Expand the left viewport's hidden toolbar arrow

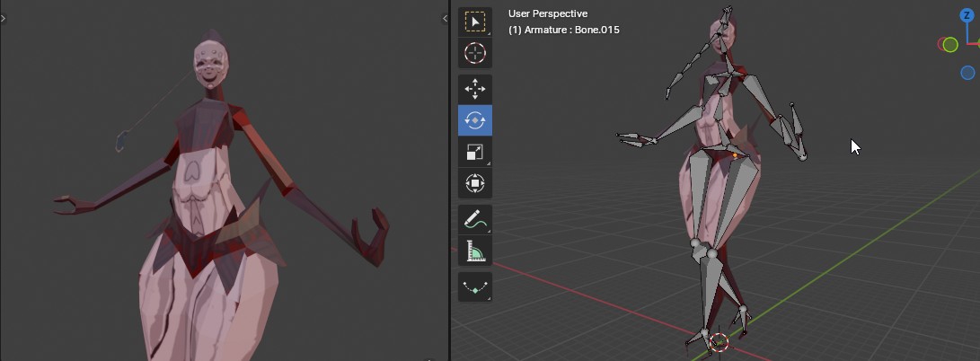pos(4,18)
